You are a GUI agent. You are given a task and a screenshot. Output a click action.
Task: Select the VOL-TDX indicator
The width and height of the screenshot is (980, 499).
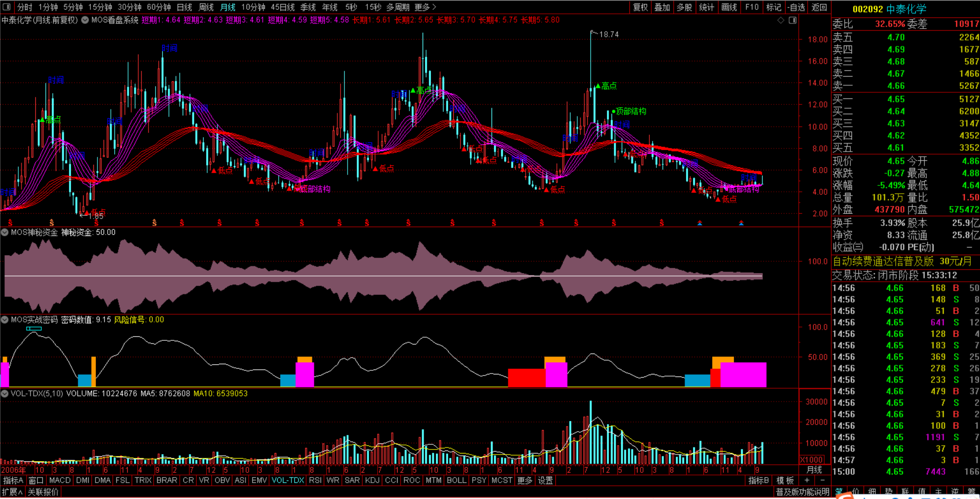click(288, 481)
